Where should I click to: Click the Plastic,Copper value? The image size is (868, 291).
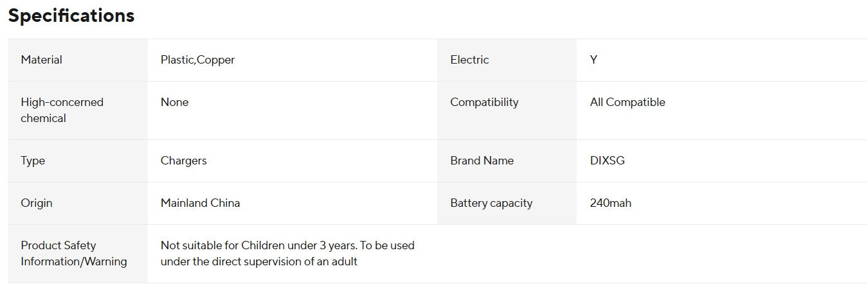coord(198,60)
